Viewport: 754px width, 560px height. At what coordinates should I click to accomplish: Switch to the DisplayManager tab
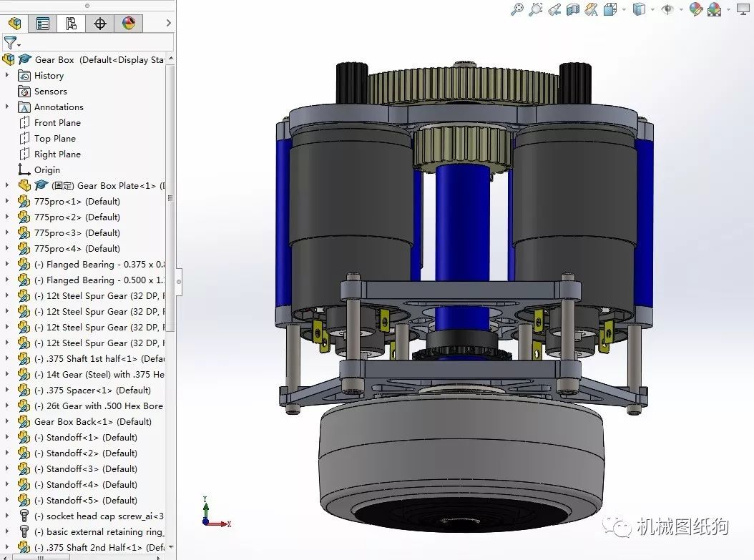pyautogui.click(x=128, y=23)
